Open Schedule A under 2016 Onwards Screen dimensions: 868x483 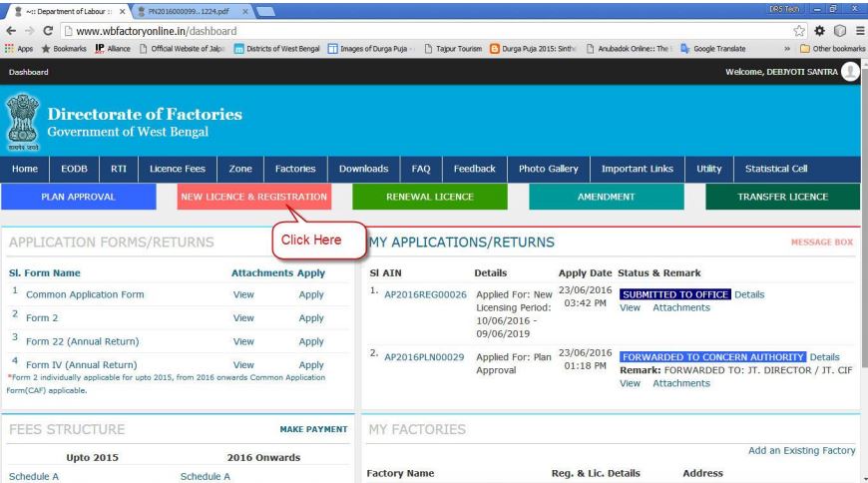point(206,476)
